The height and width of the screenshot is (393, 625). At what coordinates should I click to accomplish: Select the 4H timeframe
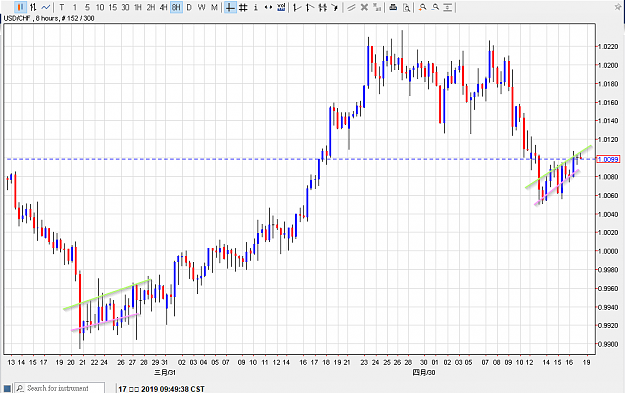tap(163, 7)
